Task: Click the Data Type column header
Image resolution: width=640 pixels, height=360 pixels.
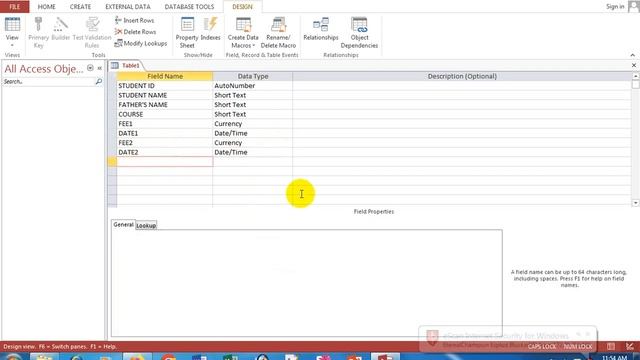Action: tap(253, 76)
